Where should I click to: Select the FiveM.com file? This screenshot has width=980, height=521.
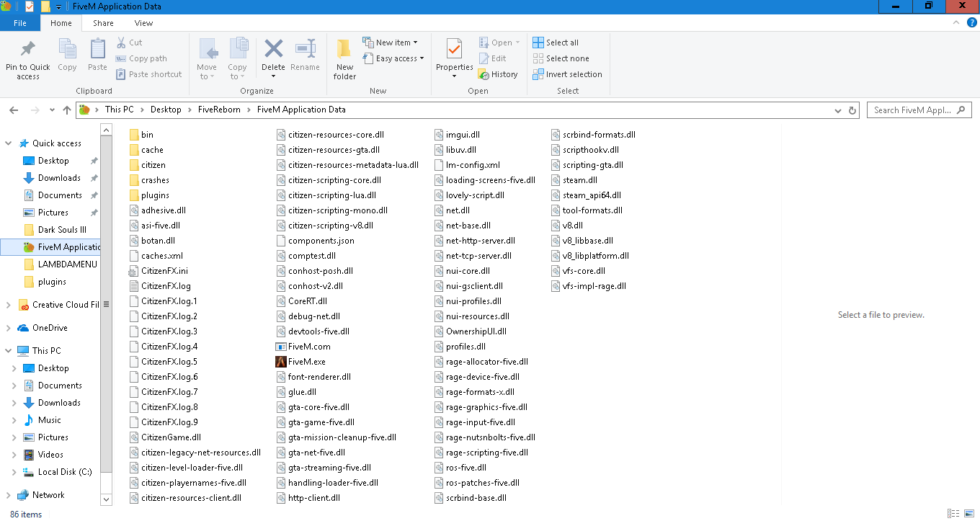coord(304,347)
